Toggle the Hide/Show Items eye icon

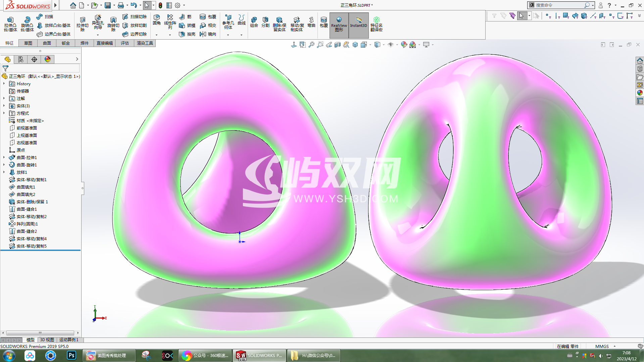[x=391, y=45]
